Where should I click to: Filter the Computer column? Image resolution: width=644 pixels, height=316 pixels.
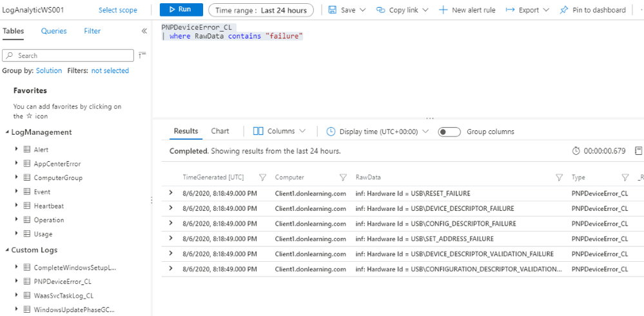(x=344, y=177)
